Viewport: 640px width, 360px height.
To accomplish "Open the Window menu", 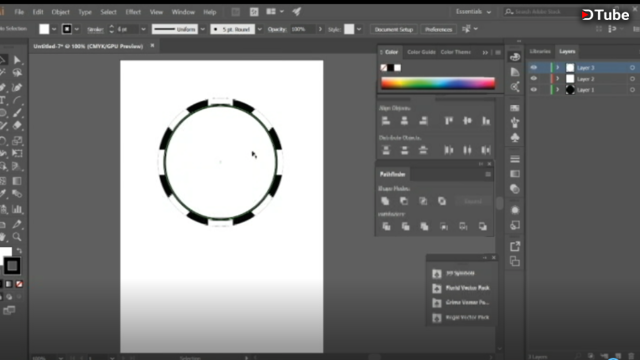I will (183, 12).
